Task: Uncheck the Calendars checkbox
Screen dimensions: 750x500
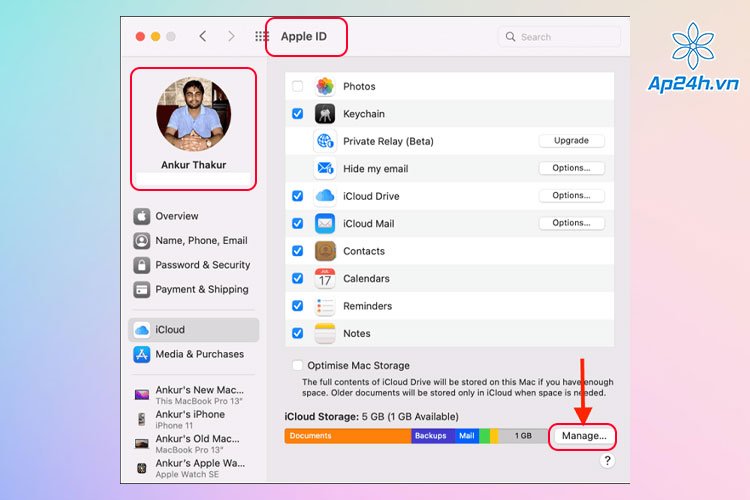Action: (x=298, y=278)
